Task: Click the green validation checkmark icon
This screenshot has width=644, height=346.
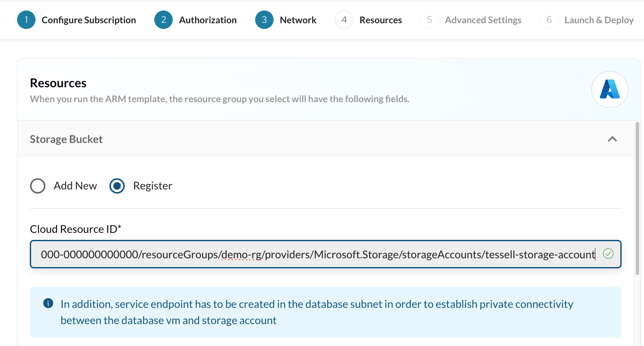Action: [608, 254]
